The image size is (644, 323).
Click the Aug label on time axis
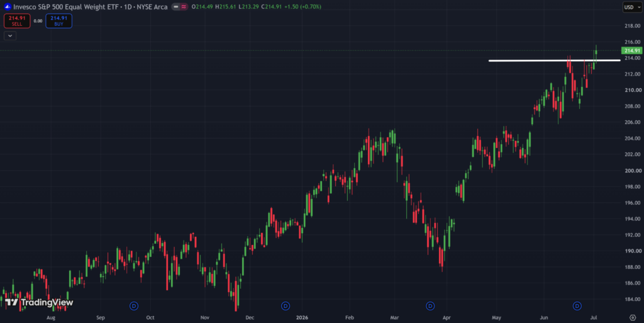click(x=51, y=318)
